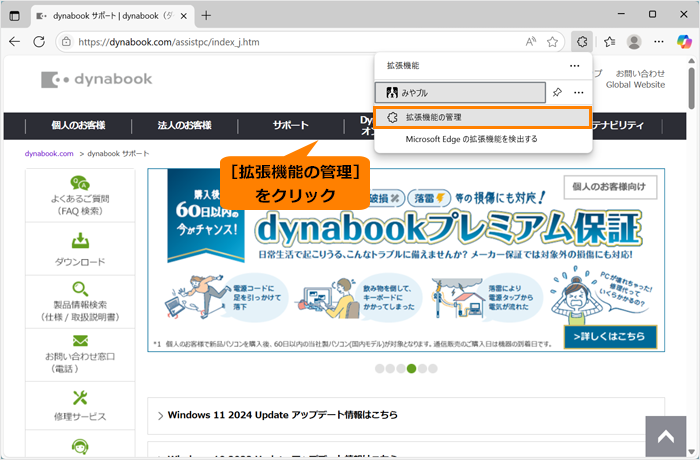This screenshot has height=460, width=700.
Task: Open 製品情報検索 sidebar item
Action: (80, 302)
